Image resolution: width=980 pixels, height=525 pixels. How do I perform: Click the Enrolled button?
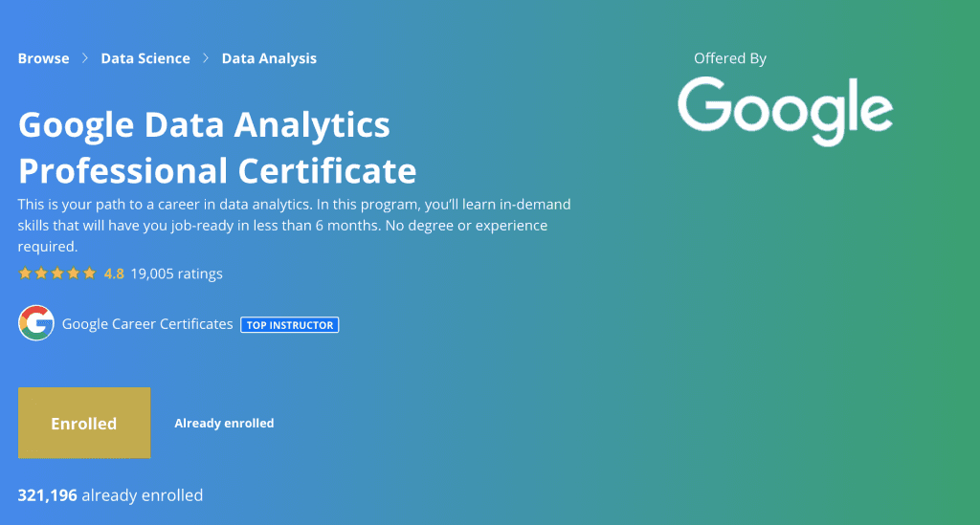click(x=84, y=423)
